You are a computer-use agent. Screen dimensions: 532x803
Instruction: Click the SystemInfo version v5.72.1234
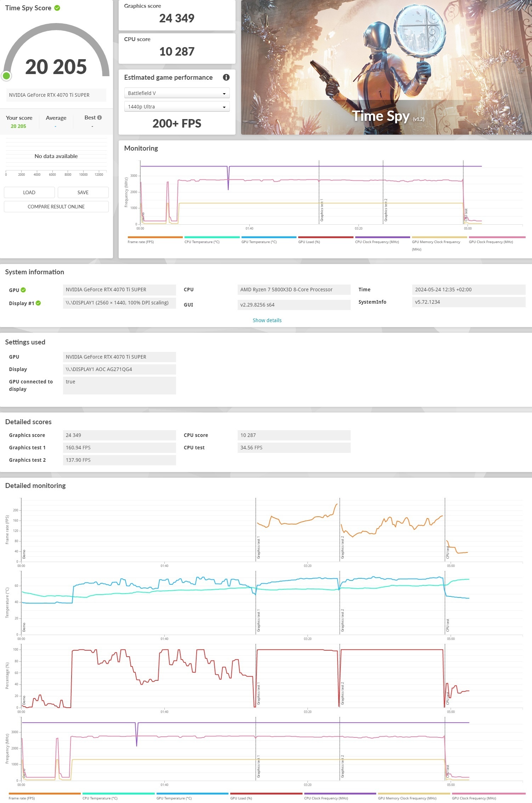point(469,302)
